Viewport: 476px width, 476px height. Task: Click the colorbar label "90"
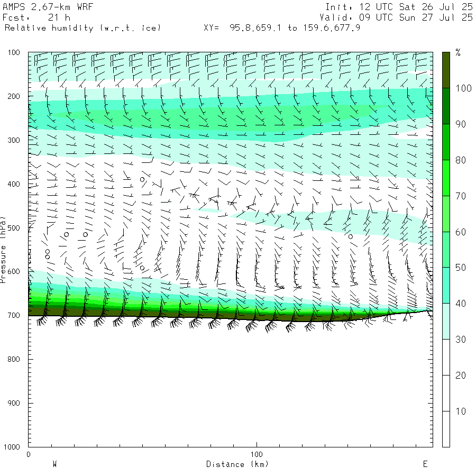pos(461,124)
